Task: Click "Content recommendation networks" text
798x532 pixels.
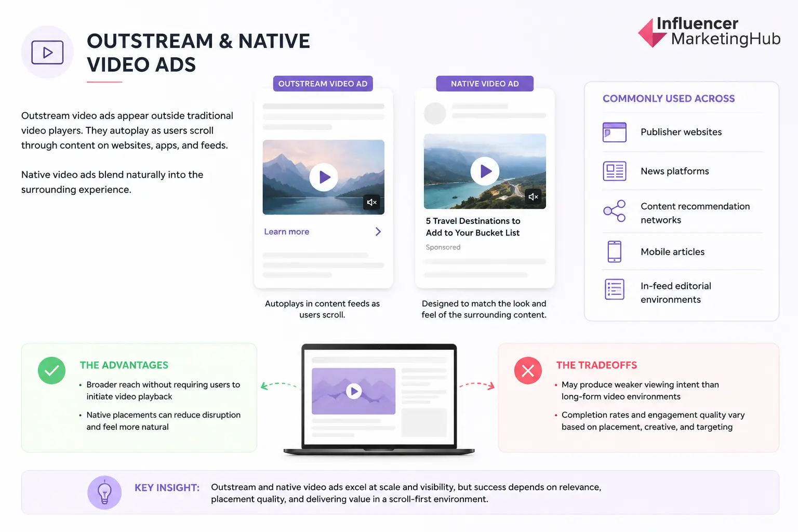Action: [x=695, y=213]
